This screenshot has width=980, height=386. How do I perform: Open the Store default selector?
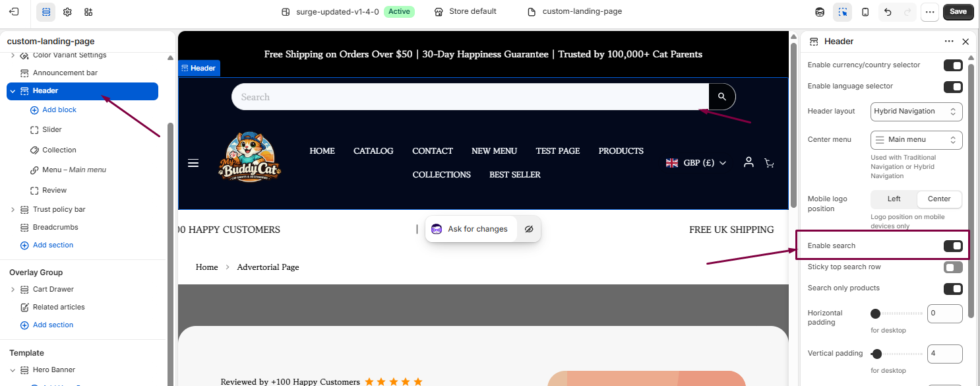click(x=465, y=12)
